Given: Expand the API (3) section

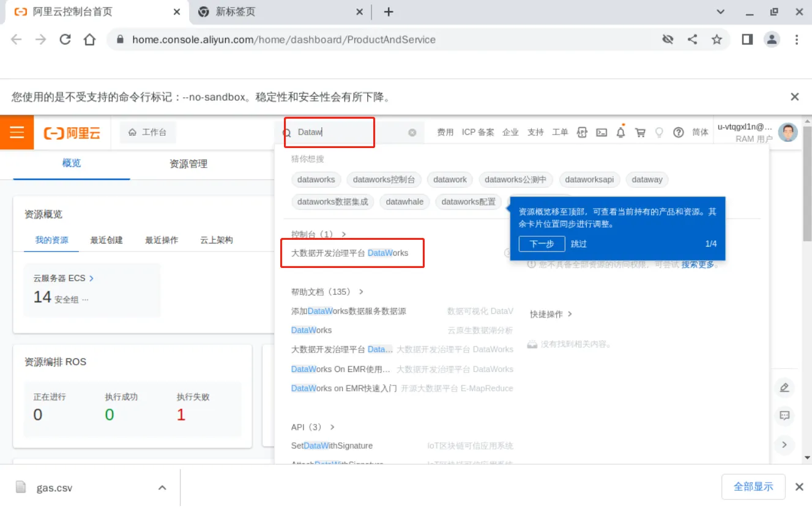Looking at the screenshot, I should [313, 427].
